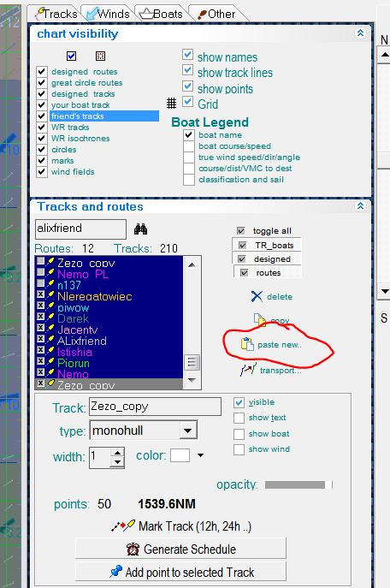Click the uncheck-all icon beside check-all
This screenshot has width=390, height=588.
click(x=100, y=56)
